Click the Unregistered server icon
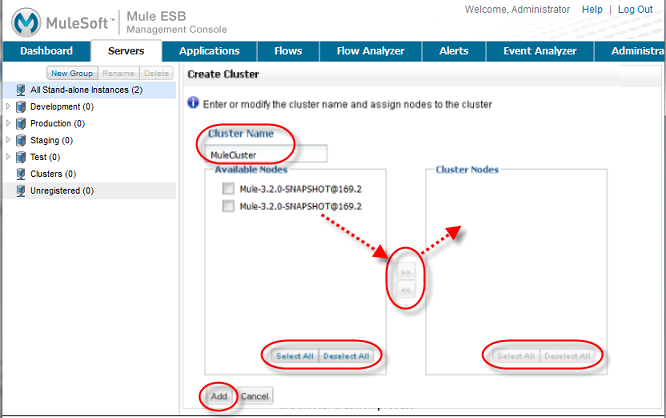 [x=21, y=191]
